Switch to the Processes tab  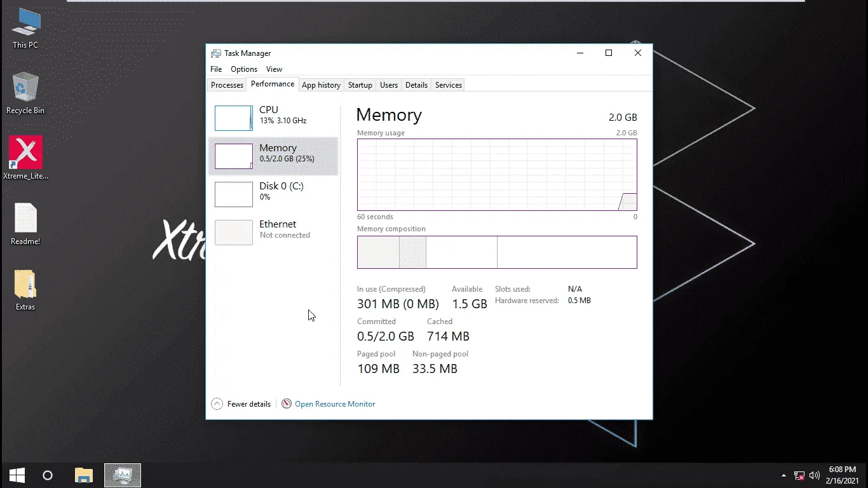click(227, 85)
